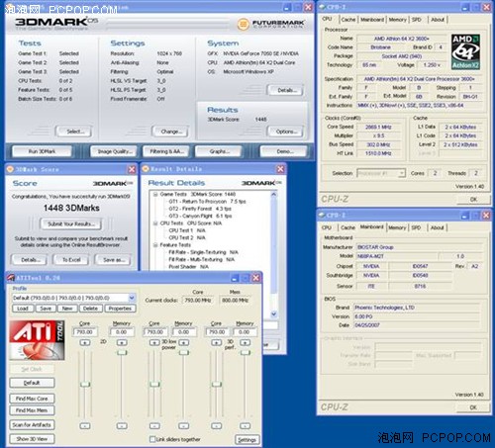Collapse the Feature Tests tree node
This screenshot has height=448, width=495.
(155, 245)
